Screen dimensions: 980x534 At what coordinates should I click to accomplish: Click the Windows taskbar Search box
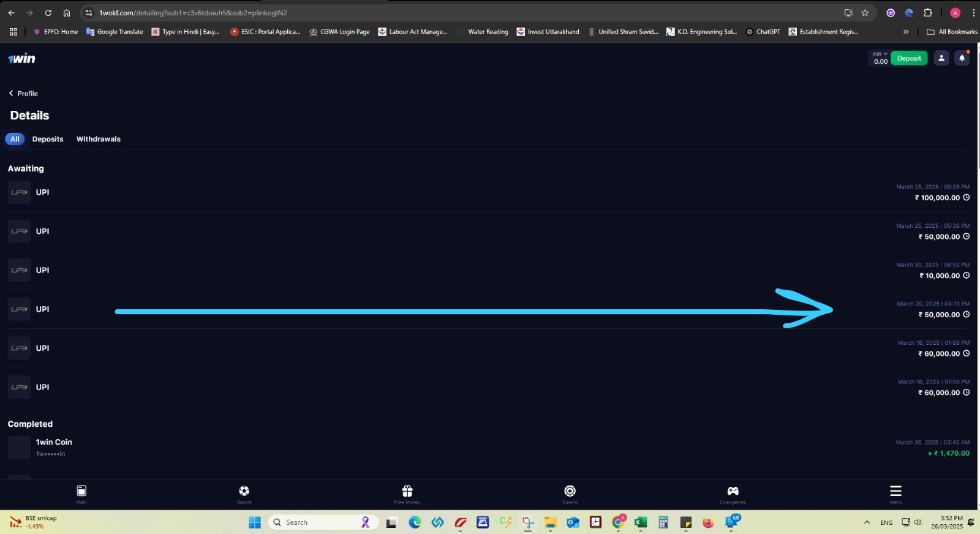(323, 522)
